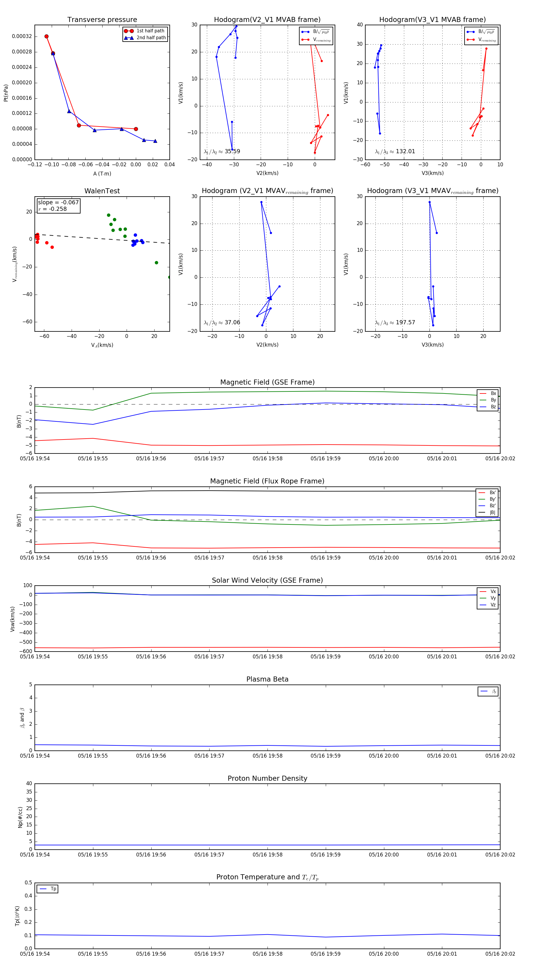Click the dashed fit line in WalenTest
The width and height of the screenshot is (535, 980).
(102, 238)
